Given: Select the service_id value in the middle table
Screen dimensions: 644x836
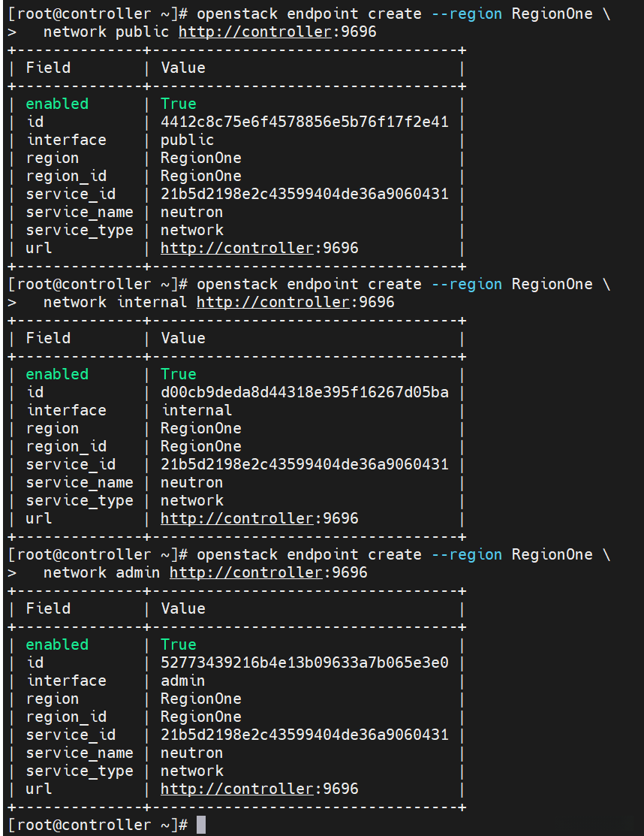Looking at the screenshot, I should [304, 464].
